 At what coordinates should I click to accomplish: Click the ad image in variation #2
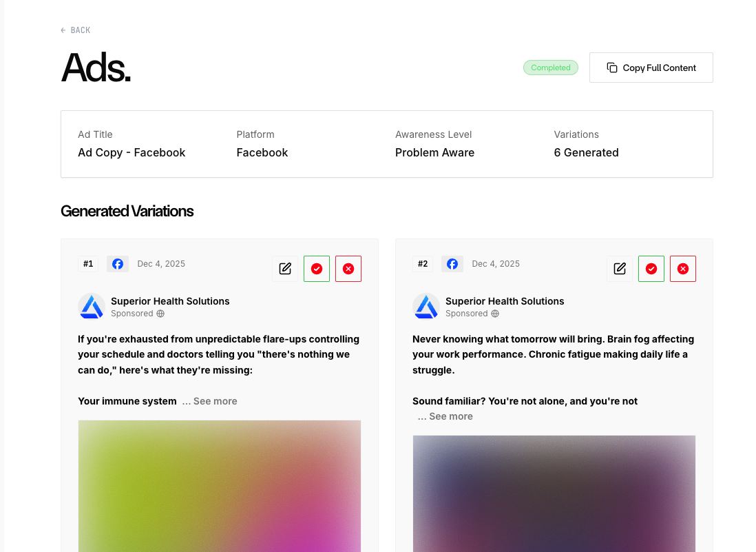(x=554, y=493)
